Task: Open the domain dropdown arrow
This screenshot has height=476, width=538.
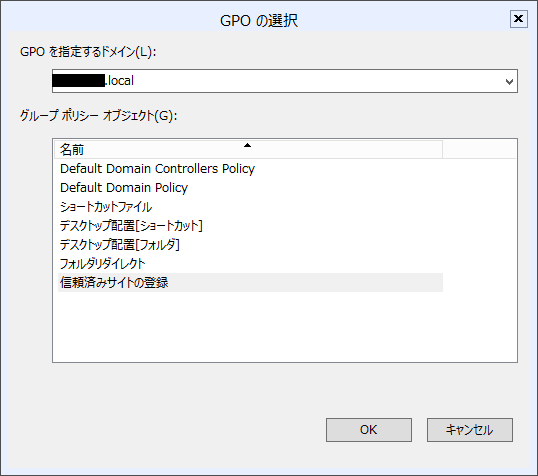Action: [x=510, y=81]
